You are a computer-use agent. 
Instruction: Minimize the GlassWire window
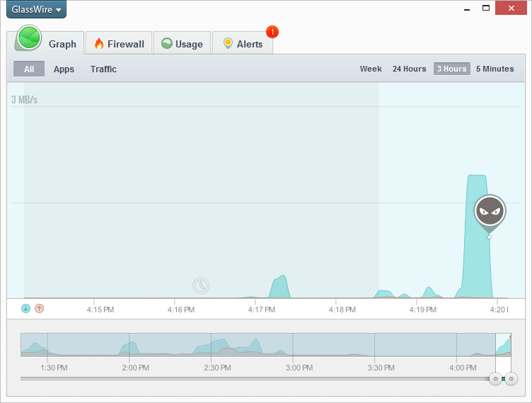pyautogui.click(x=467, y=8)
